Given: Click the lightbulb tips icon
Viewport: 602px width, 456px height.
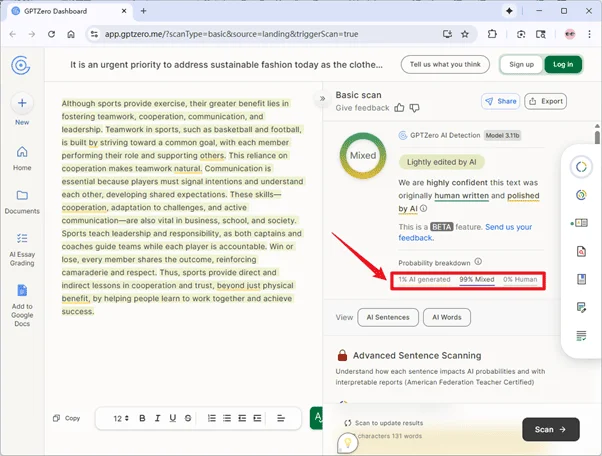Looking at the screenshot, I should pos(347,443).
